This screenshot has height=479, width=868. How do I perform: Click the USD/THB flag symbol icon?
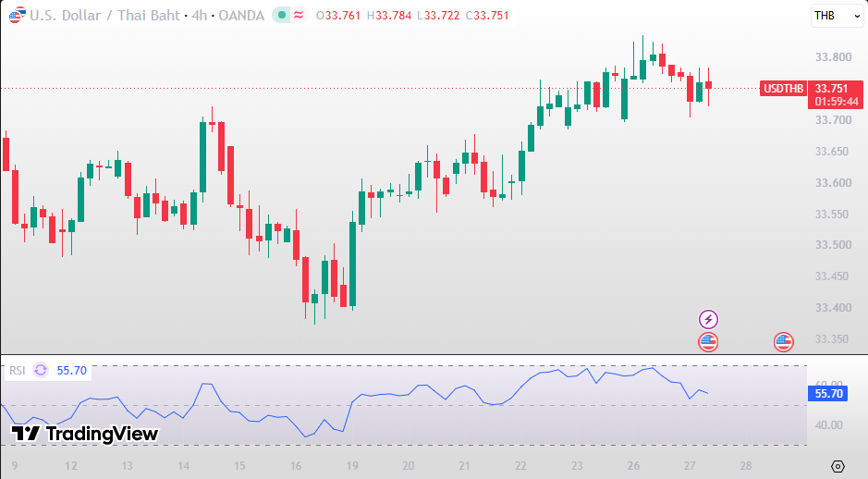(x=18, y=15)
